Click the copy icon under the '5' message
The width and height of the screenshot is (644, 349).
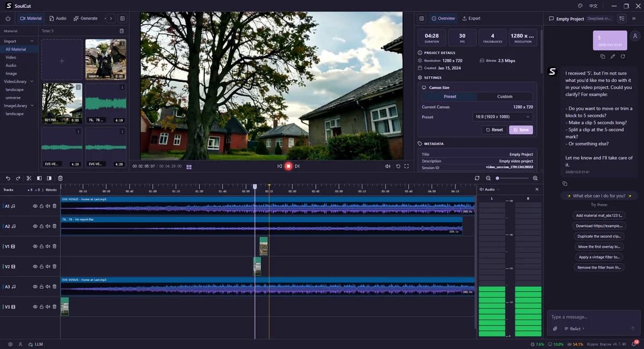(603, 56)
